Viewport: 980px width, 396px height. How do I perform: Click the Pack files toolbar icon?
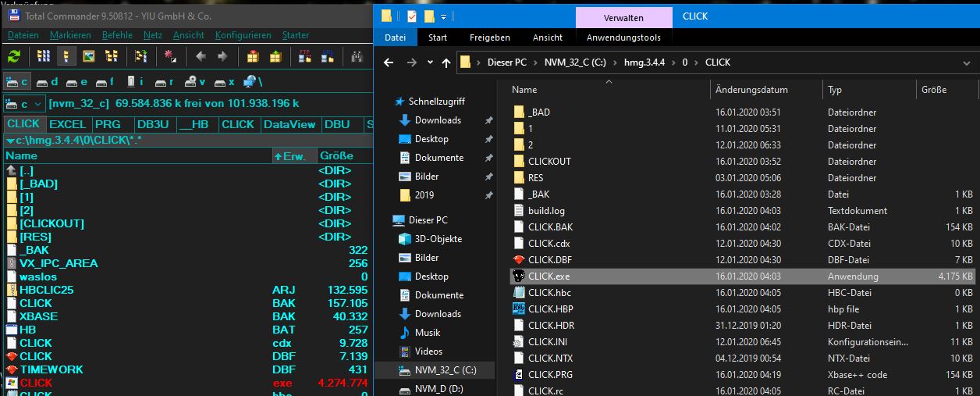(x=252, y=56)
